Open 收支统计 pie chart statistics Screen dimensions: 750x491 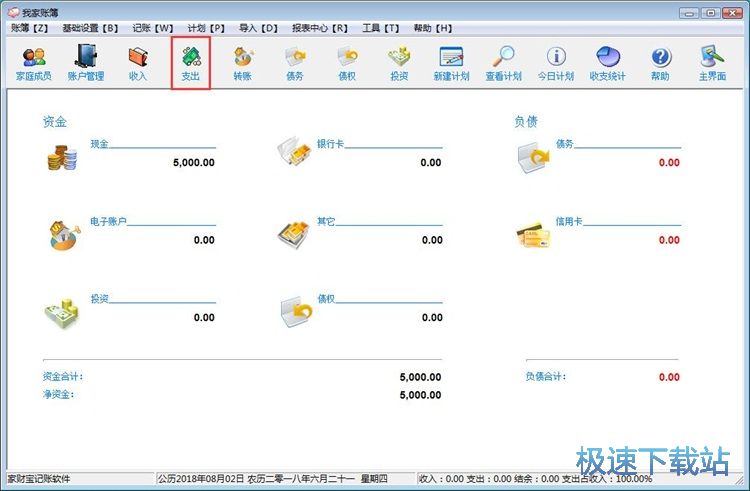click(608, 63)
